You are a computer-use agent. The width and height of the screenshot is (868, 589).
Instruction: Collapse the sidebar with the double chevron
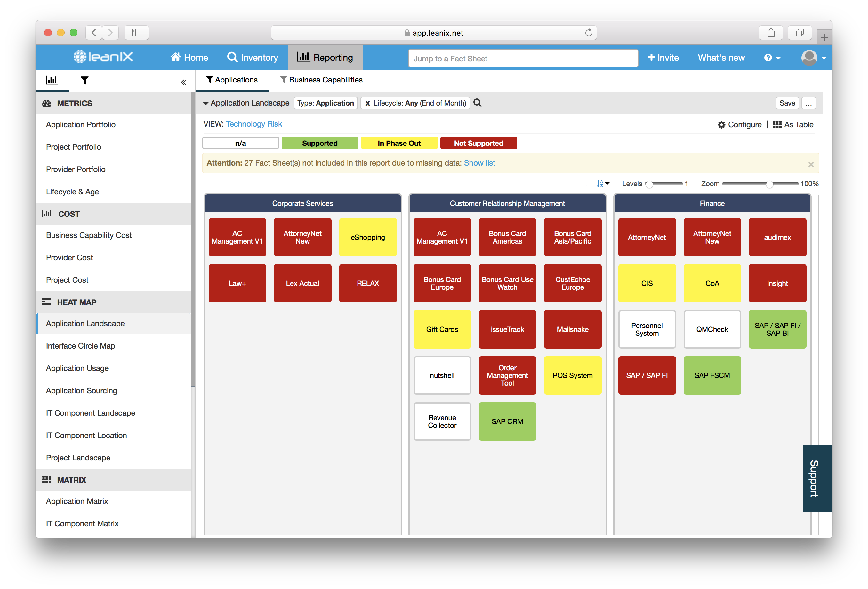tap(183, 82)
